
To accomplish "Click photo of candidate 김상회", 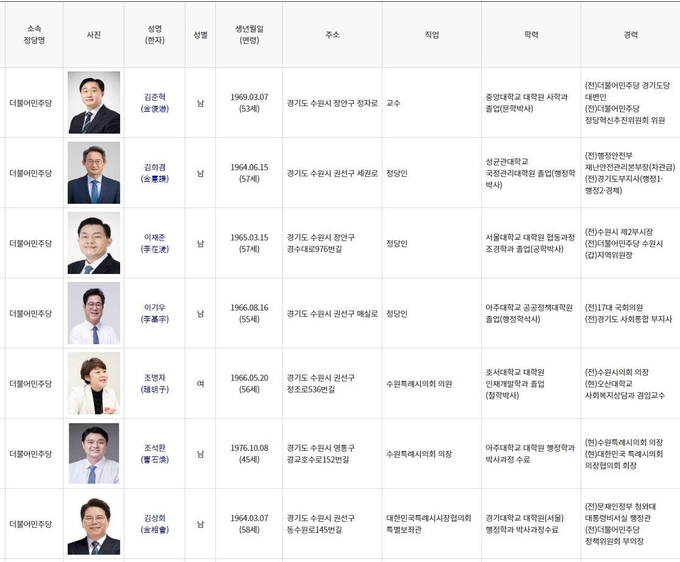I will [x=94, y=524].
